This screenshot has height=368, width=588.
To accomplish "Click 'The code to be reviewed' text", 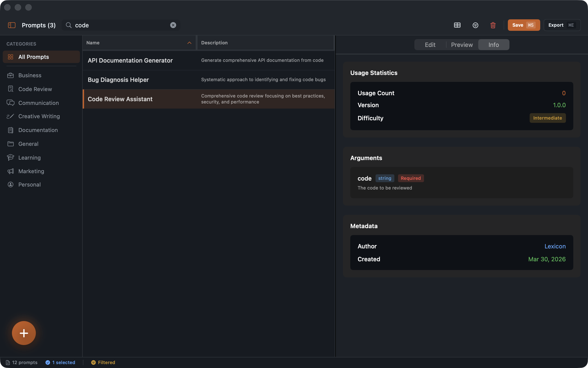I will [x=385, y=188].
